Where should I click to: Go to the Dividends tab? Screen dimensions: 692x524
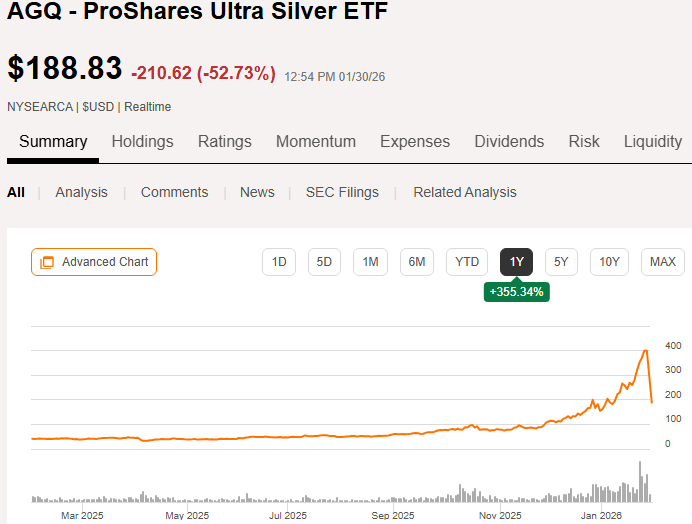(x=509, y=142)
